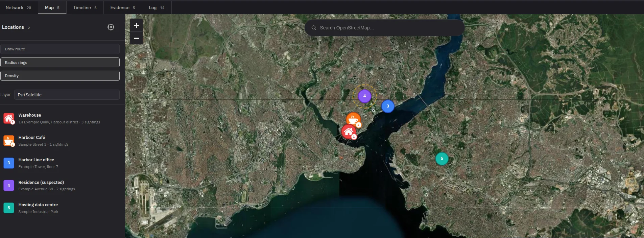Viewport: 644px width, 238px height.
Task: Select the Harbor Line office name
Action: coord(36,160)
